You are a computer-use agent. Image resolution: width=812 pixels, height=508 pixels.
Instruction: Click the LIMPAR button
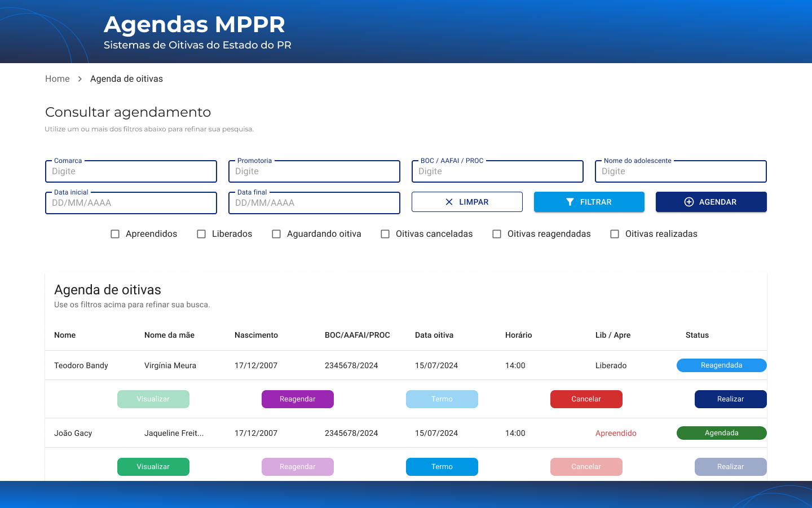pos(467,202)
